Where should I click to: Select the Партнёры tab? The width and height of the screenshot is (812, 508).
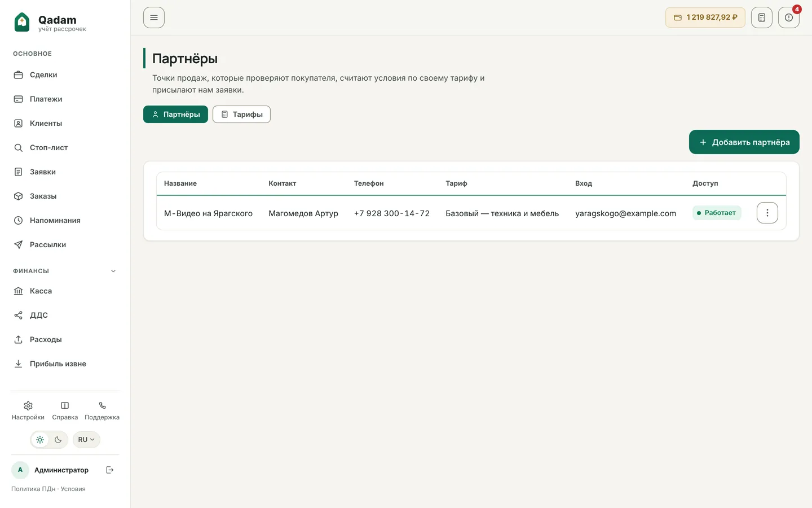(x=175, y=115)
